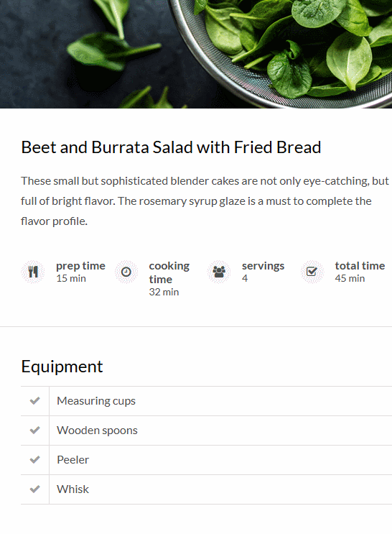Click the checkmark beside Wooden spoons
392x534 pixels.
point(34,431)
